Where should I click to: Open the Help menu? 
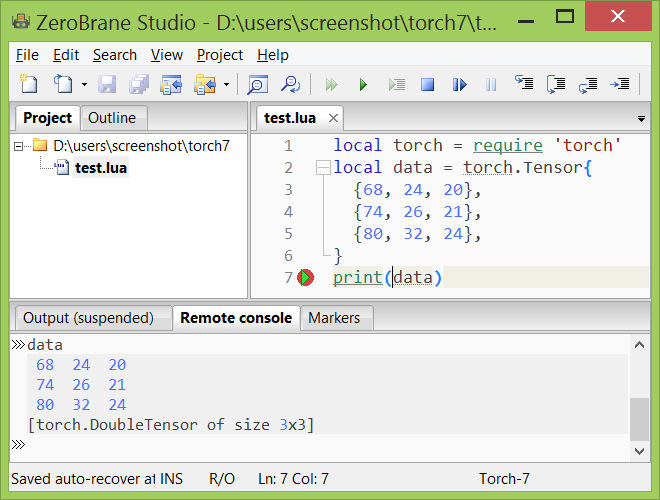[x=273, y=55]
